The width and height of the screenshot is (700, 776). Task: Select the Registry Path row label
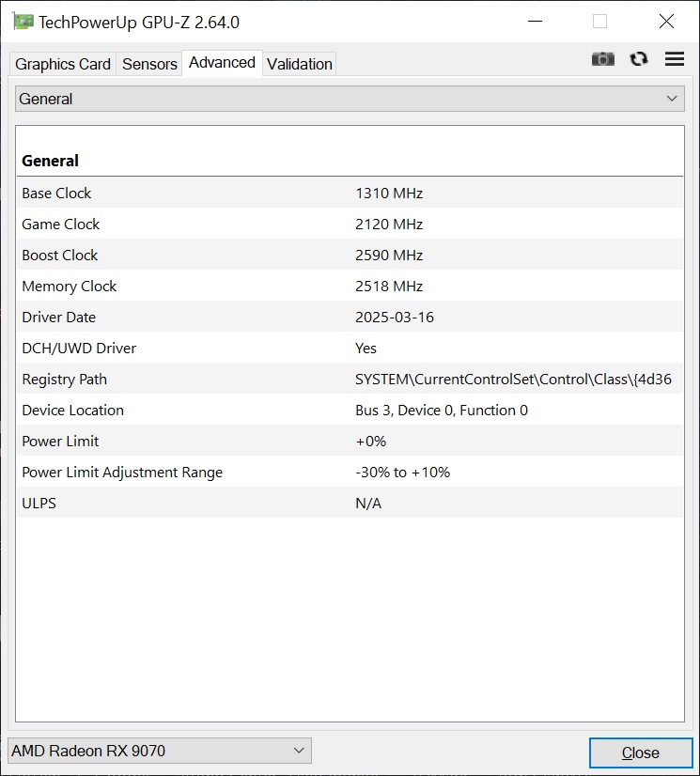tap(64, 380)
